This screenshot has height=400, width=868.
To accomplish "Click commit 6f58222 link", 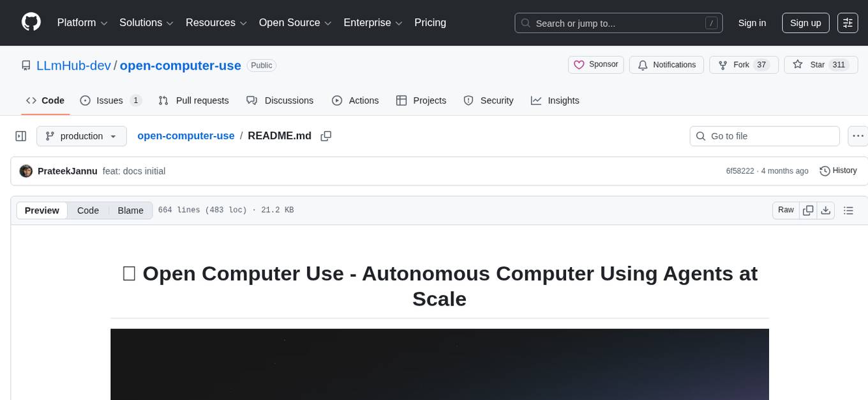I will click(x=739, y=171).
